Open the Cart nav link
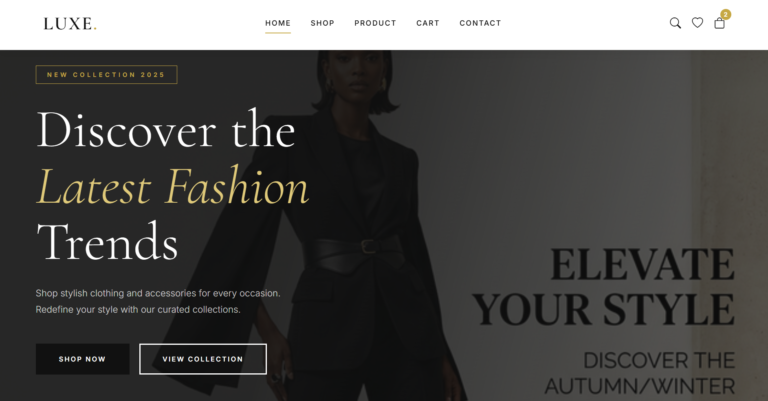 428,23
